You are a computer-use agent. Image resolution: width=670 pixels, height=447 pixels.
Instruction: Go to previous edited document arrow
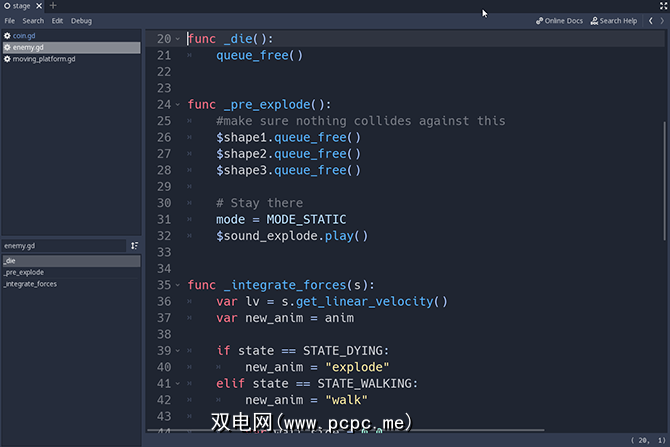pyautogui.click(x=652, y=20)
